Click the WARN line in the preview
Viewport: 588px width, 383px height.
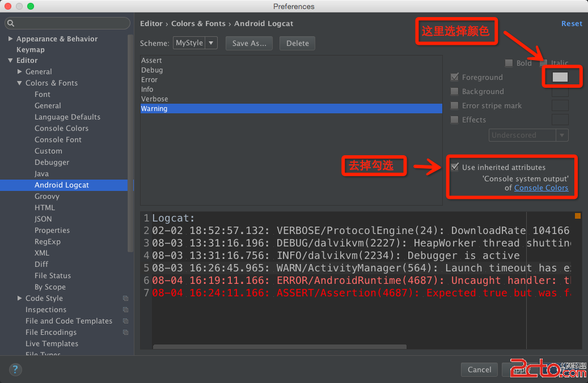[361, 268]
